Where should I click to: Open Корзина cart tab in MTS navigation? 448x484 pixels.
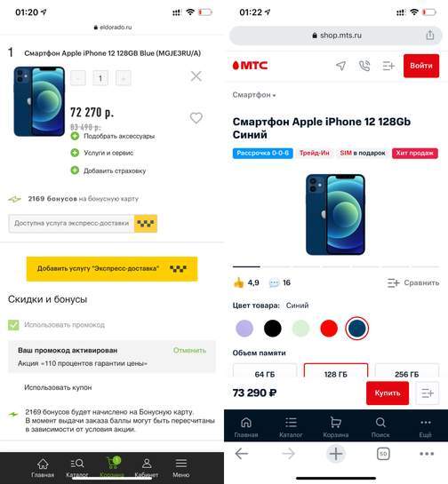point(336,427)
